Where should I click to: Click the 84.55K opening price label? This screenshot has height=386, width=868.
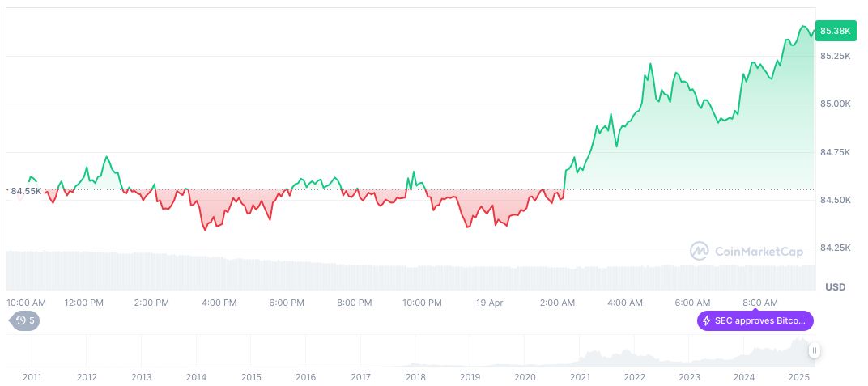point(26,191)
